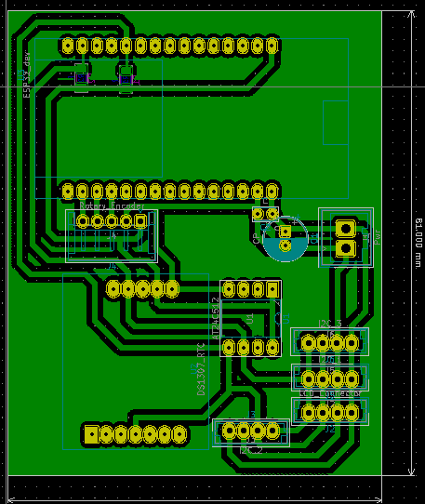Select the round negative pad of capacitor
The image size is (425, 504).
[286, 245]
